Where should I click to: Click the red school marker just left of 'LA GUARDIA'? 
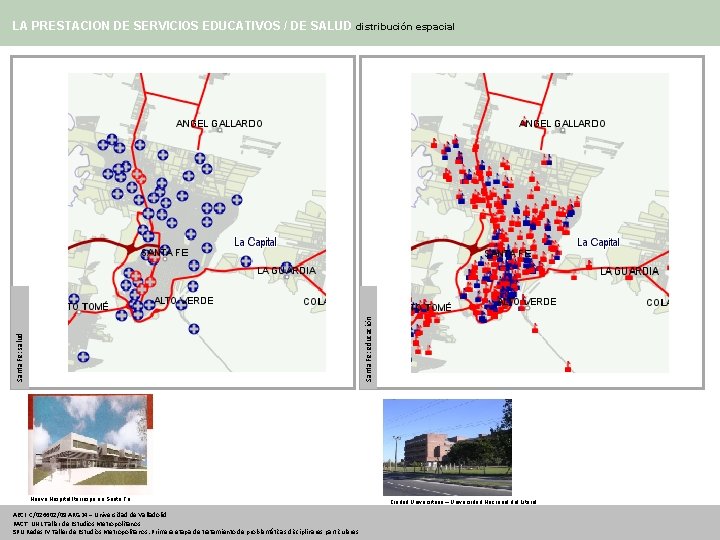(589, 264)
